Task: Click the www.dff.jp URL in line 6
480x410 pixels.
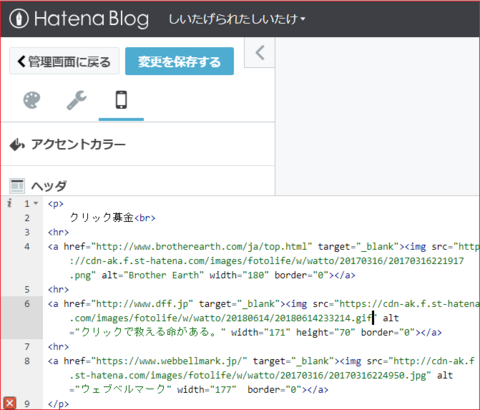Action: (x=142, y=304)
